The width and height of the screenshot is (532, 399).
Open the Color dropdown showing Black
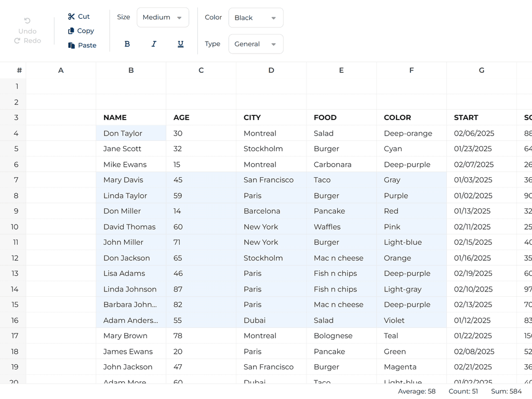[256, 17]
